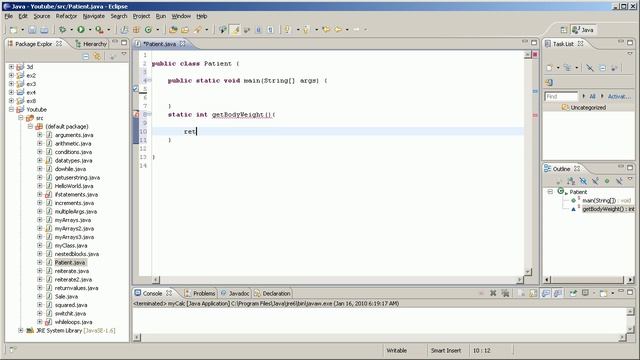Click the New file toolbar icon
The width and height of the screenshot is (640, 360).
(13, 30)
